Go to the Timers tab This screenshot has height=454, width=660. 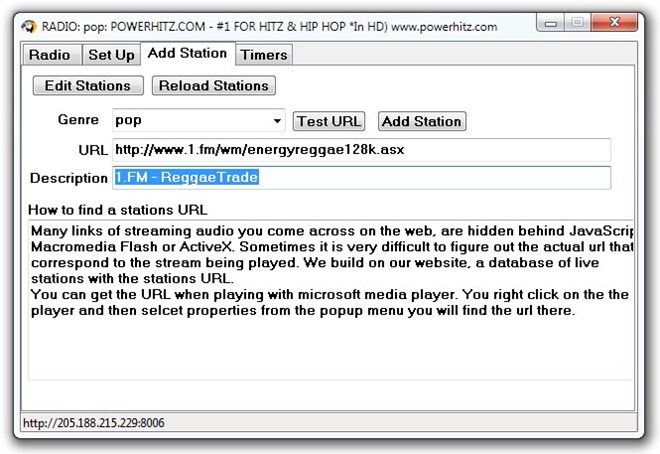(264, 55)
